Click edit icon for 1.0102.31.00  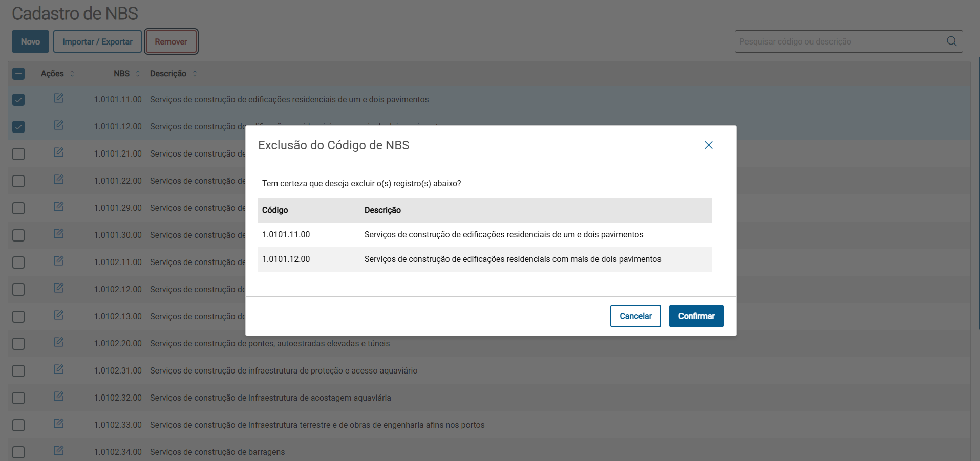(59, 369)
